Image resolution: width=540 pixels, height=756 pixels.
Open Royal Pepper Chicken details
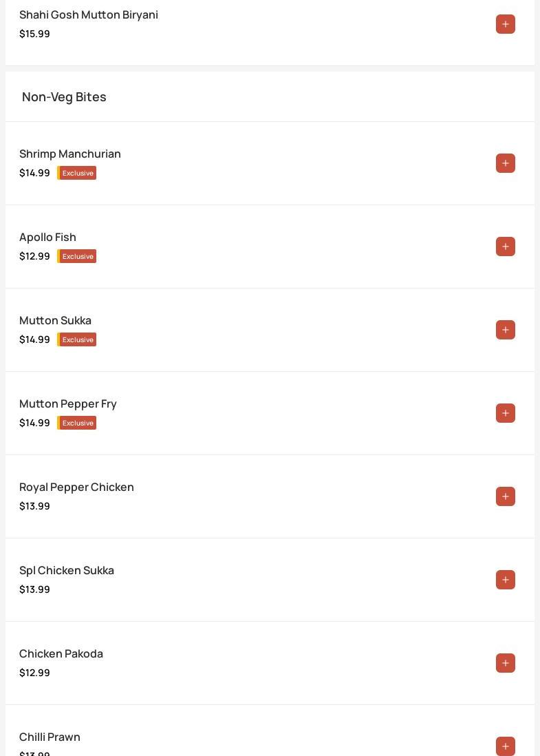pos(76,487)
